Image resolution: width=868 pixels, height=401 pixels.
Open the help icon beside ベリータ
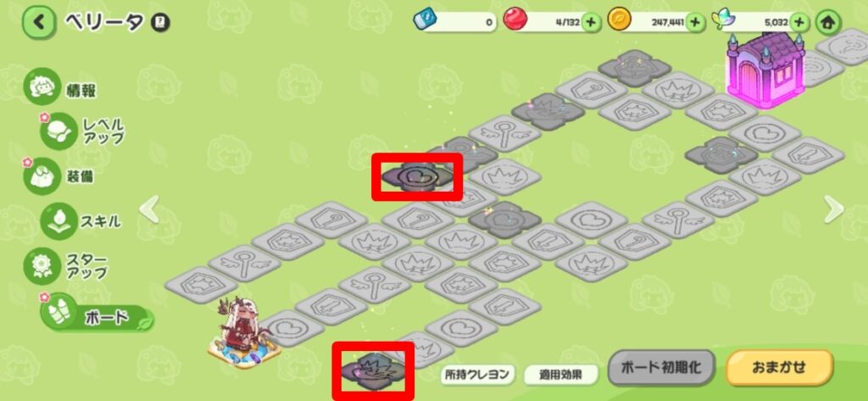click(x=160, y=23)
